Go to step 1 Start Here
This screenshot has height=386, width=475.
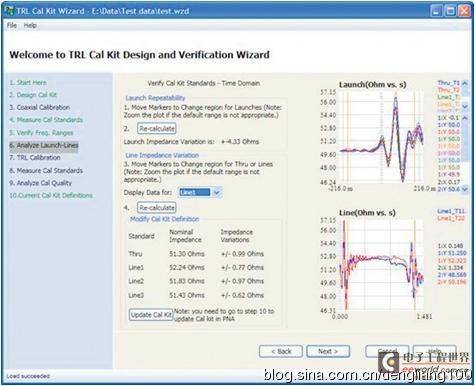(x=28, y=82)
